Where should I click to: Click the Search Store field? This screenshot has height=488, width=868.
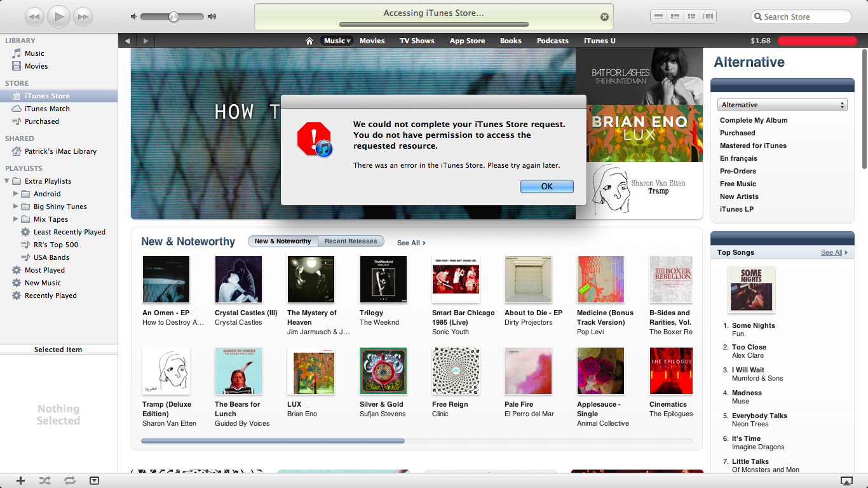click(x=801, y=17)
